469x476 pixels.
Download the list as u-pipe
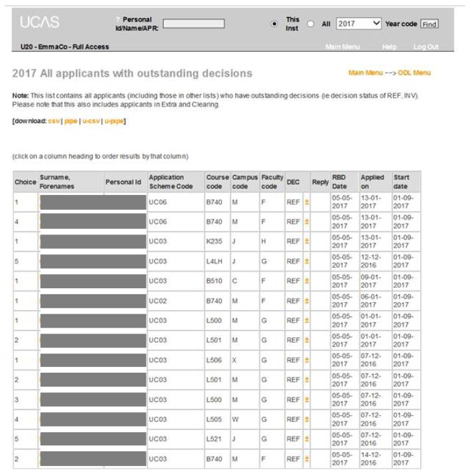[114, 120]
